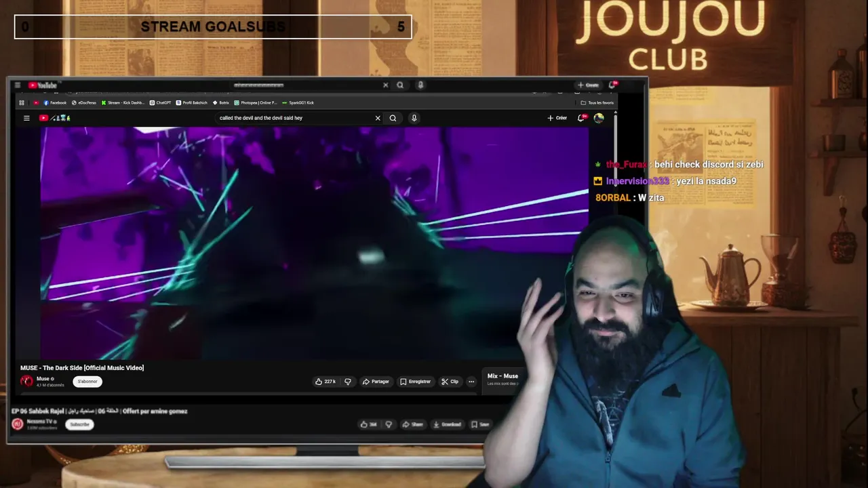The height and width of the screenshot is (488, 868).
Task: Click YouTube logo in background window
Action: pos(43,85)
